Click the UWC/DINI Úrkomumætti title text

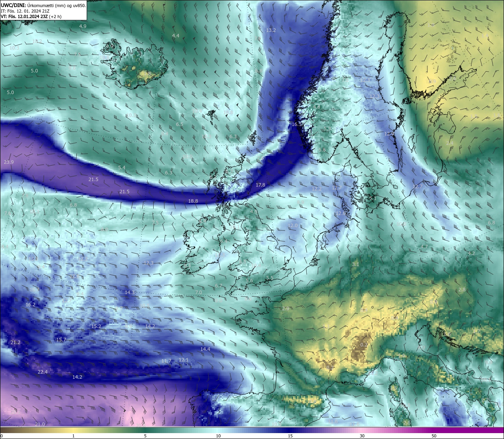point(43,6)
